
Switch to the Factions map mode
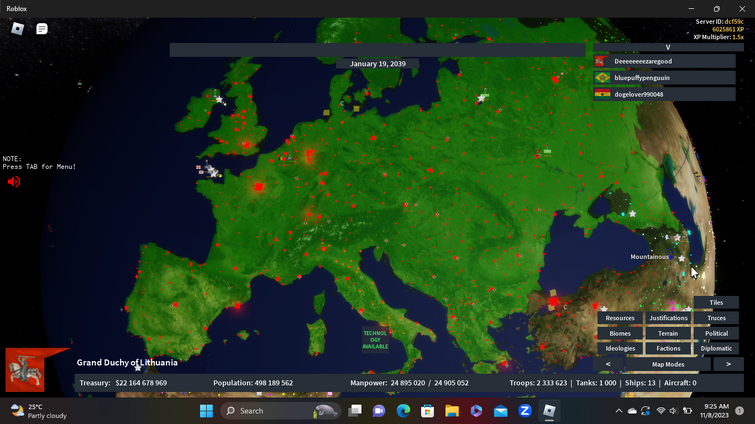[x=668, y=348]
